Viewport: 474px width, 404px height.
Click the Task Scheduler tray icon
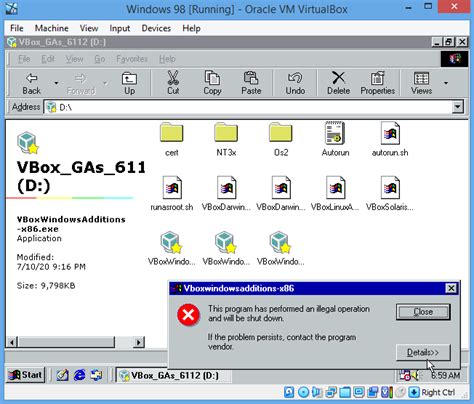[x=405, y=375]
